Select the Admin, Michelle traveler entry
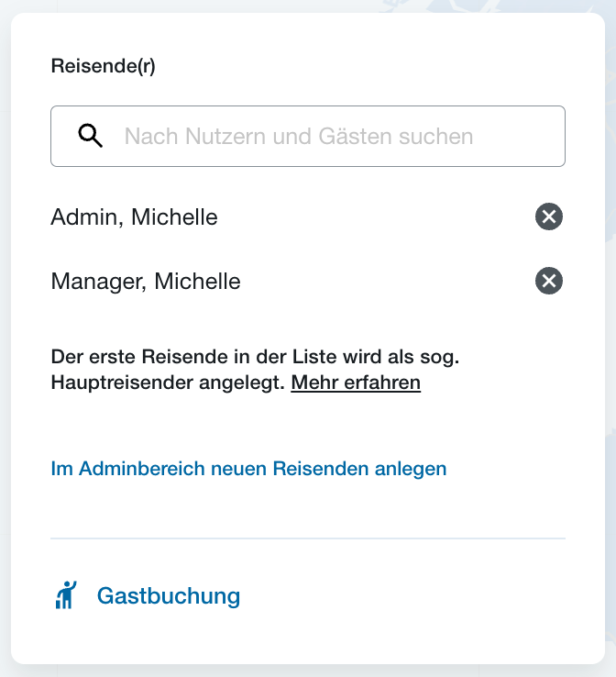616x677 pixels. (x=134, y=216)
